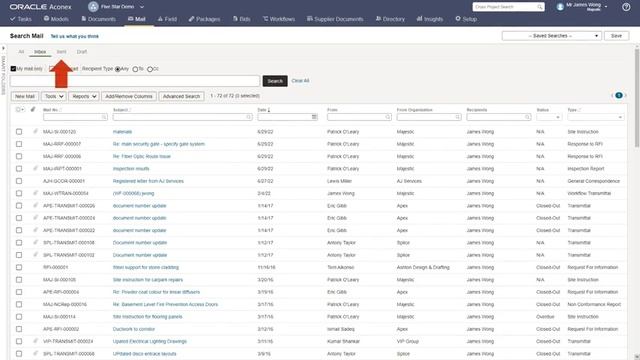640x360 pixels.
Task: Open the Insights menu
Action: tap(430, 19)
